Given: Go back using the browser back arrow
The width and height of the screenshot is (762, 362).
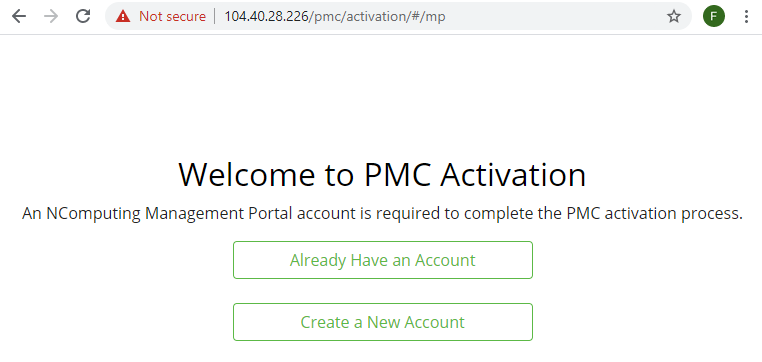Looking at the screenshot, I should (x=18, y=17).
